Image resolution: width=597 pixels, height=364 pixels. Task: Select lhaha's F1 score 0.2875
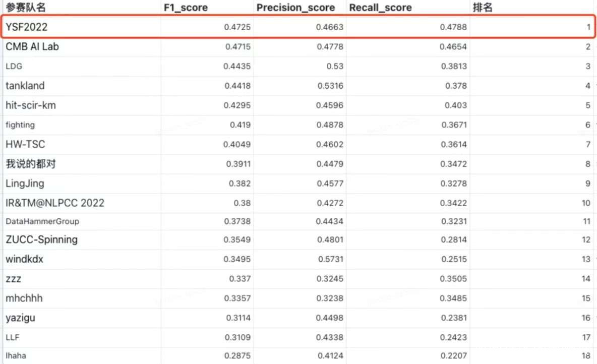coord(237,356)
